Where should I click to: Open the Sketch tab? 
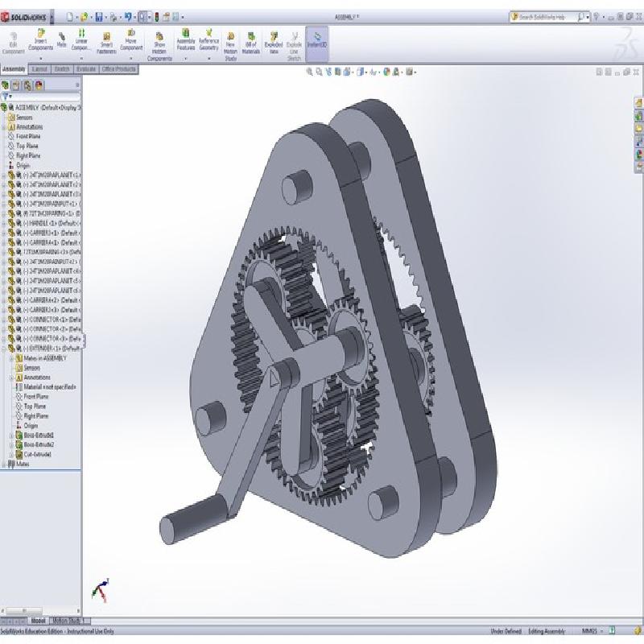(x=62, y=69)
